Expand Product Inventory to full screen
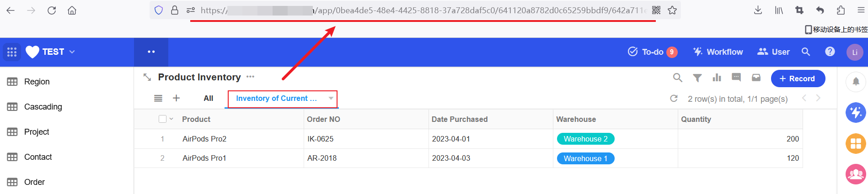The width and height of the screenshot is (868, 194). 147,77
